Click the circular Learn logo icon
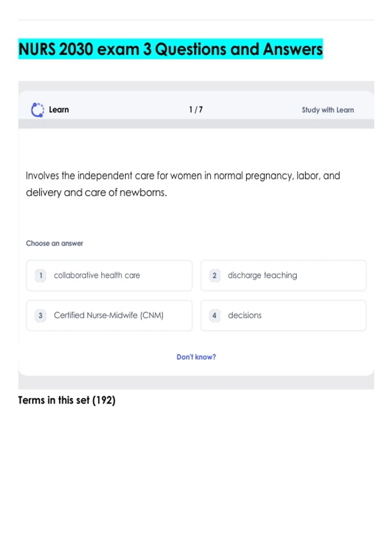The image size is (392, 556). click(37, 110)
